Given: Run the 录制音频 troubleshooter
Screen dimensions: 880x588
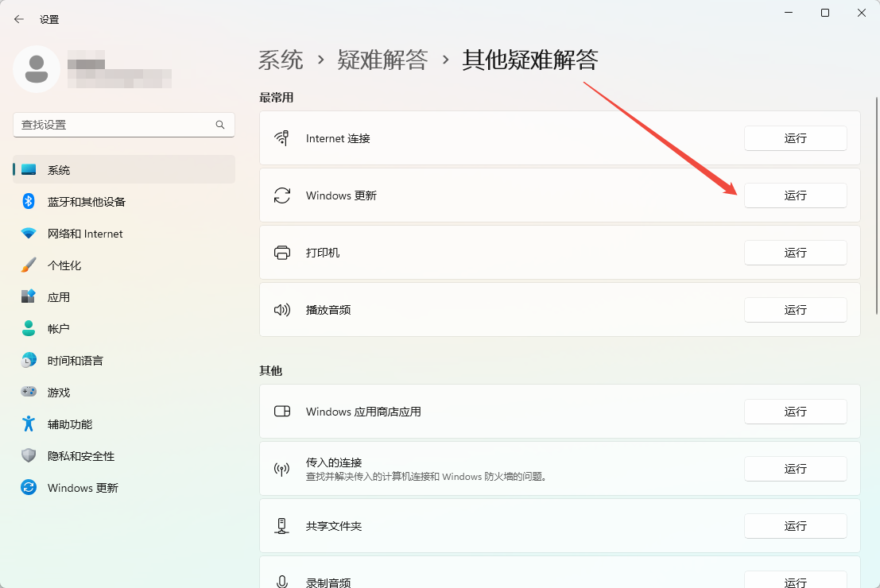Looking at the screenshot, I should 795,580.
